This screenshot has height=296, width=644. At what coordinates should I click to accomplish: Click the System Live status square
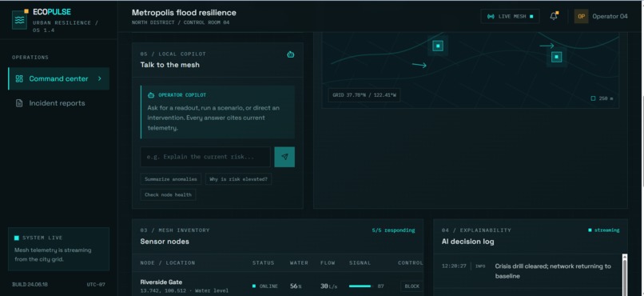click(x=17, y=238)
